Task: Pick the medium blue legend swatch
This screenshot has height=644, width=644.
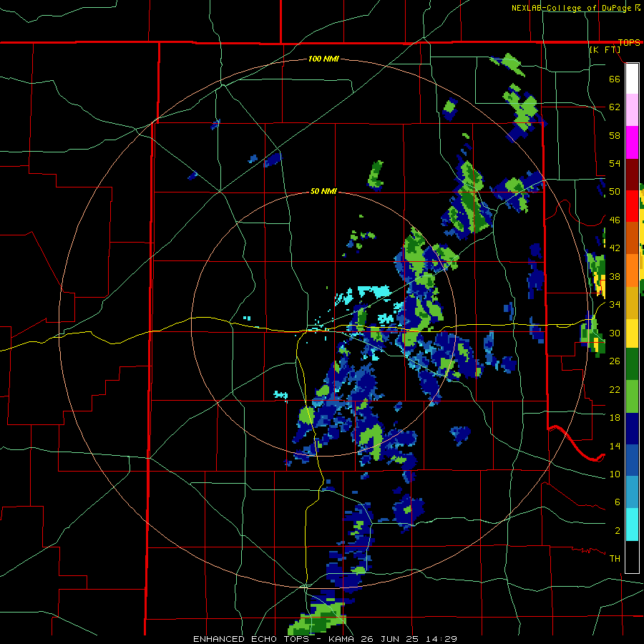Action: [x=632, y=460]
